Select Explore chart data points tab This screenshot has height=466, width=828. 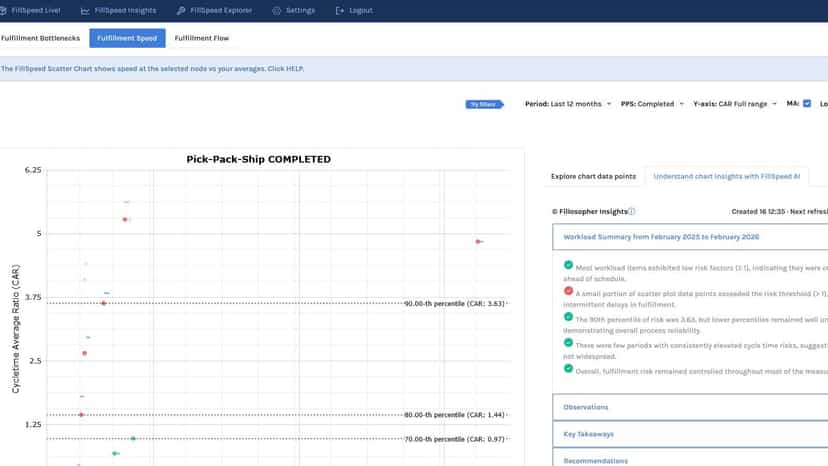[594, 176]
